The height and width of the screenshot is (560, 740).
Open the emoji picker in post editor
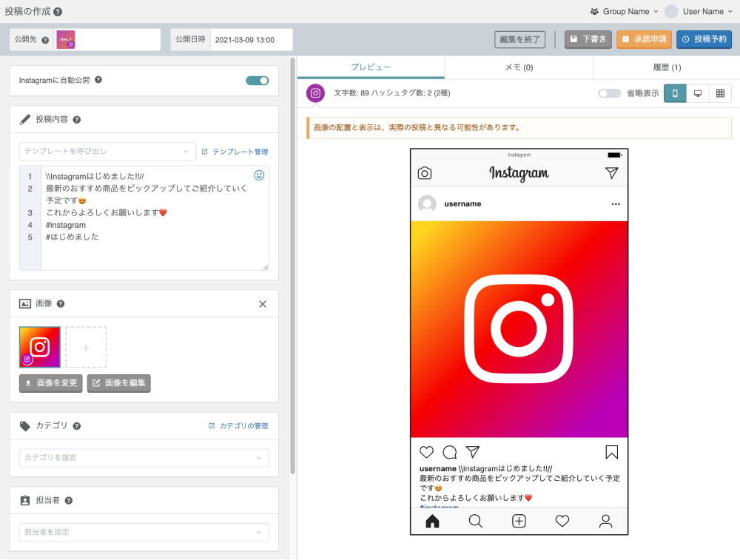click(259, 175)
